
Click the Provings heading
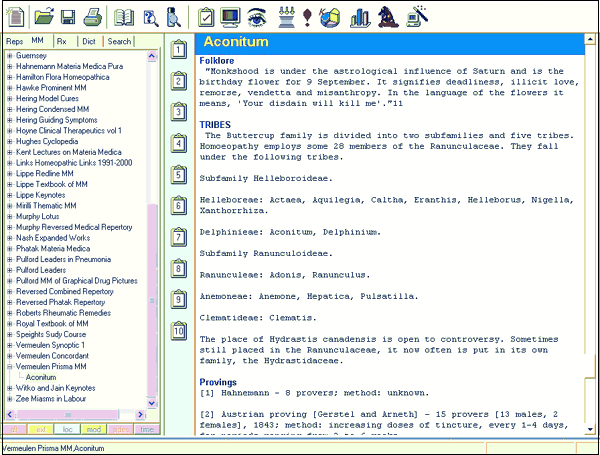(218, 382)
